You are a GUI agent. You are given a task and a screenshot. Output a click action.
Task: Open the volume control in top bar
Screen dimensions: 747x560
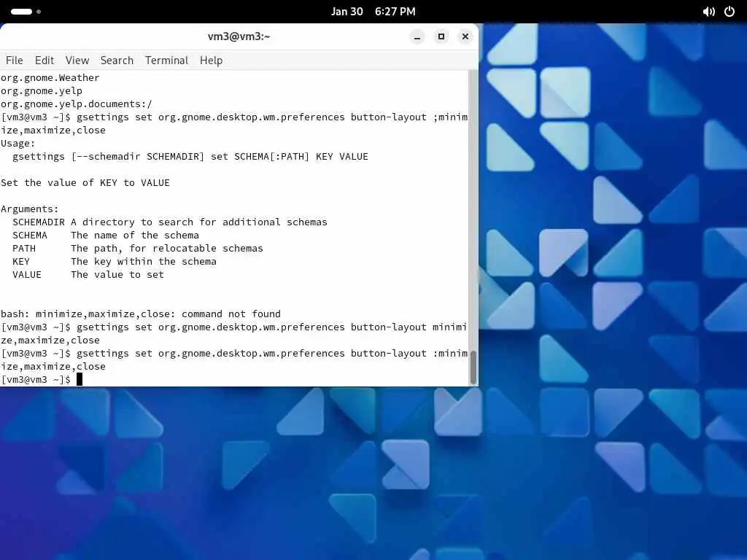pyautogui.click(x=708, y=12)
